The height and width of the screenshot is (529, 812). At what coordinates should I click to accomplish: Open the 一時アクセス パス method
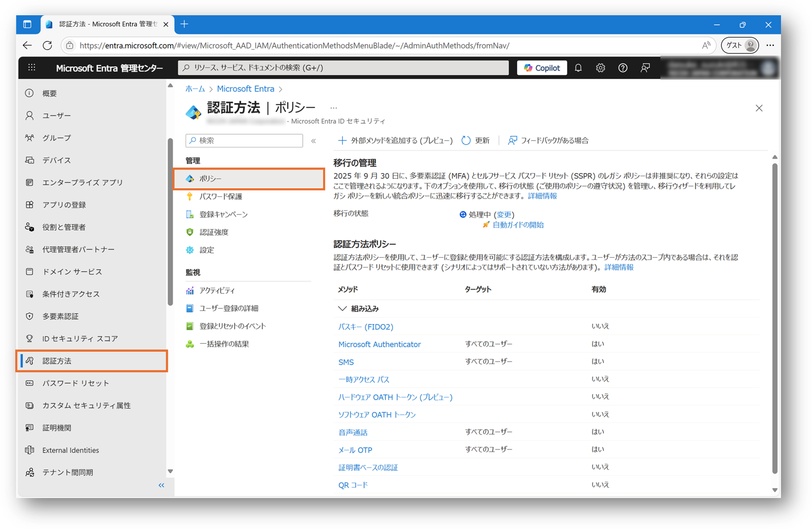click(364, 380)
